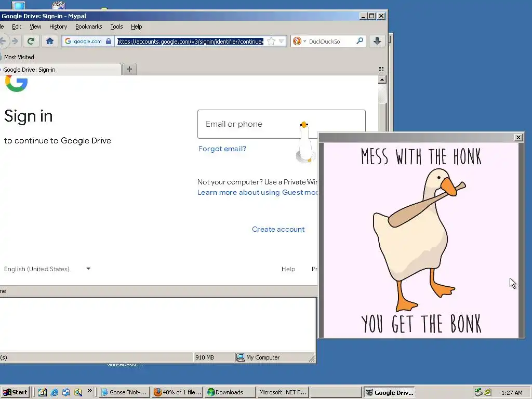Image resolution: width=532 pixels, height=399 pixels.
Task: Click the search magnifier icon
Action: coord(360,41)
